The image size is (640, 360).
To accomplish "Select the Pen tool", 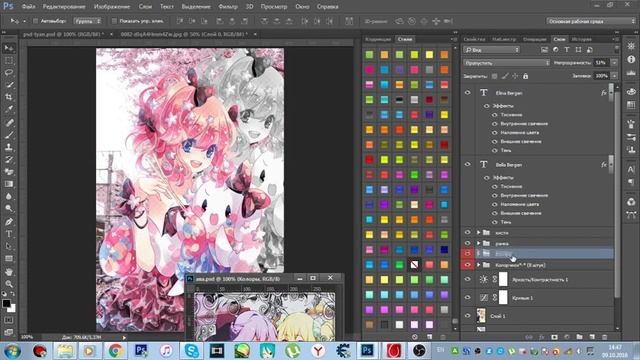I will [x=9, y=222].
